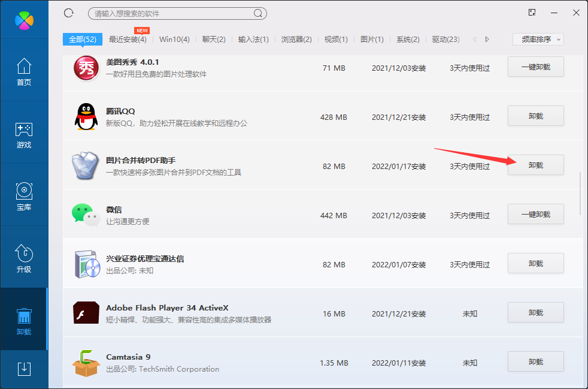Click 一键卸载 for 美图秀秀
Screen dimensions: 588x389
point(536,67)
